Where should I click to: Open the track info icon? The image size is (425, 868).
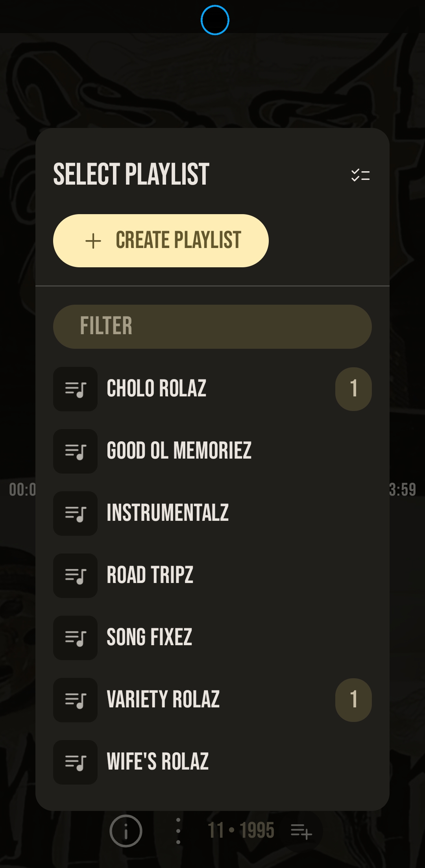pyautogui.click(x=126, y=831)
